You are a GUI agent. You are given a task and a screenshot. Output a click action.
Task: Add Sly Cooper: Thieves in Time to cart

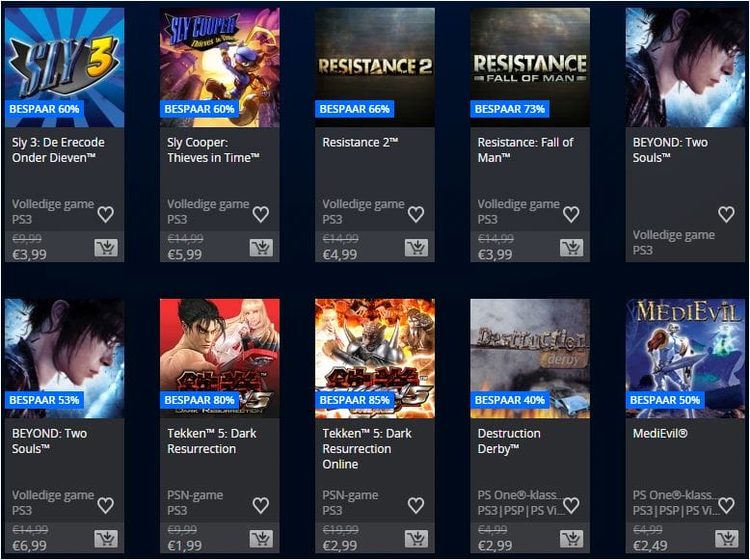(x=261, y=248)
